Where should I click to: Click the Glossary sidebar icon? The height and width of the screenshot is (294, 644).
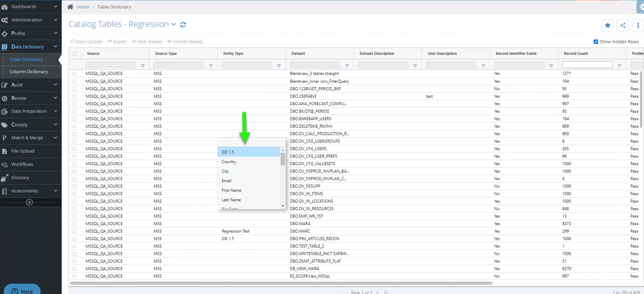(5, 178)
